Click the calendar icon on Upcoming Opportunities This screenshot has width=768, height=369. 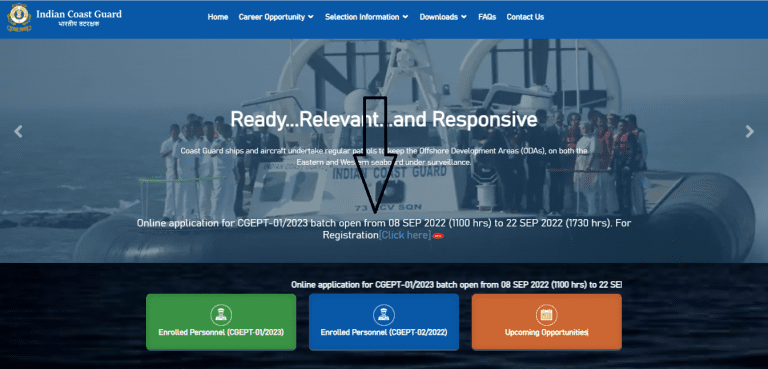[546, 315]
